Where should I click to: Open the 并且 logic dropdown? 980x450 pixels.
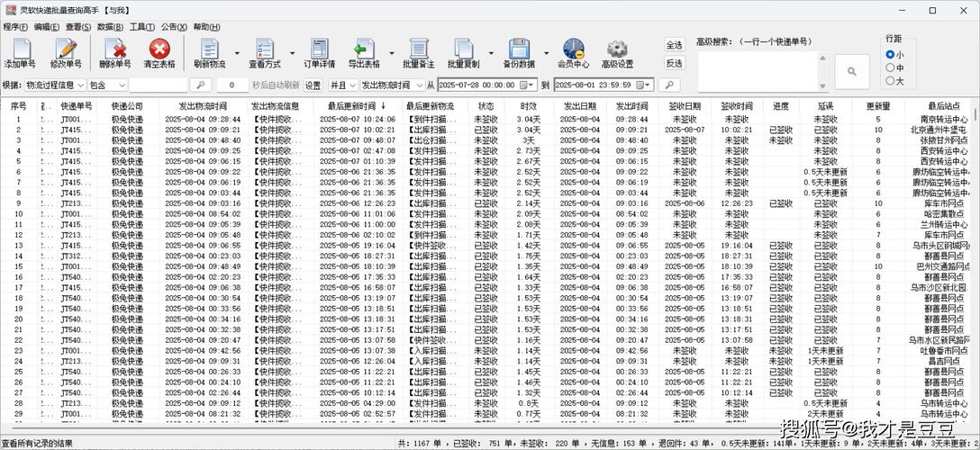(x=343, y=85)
